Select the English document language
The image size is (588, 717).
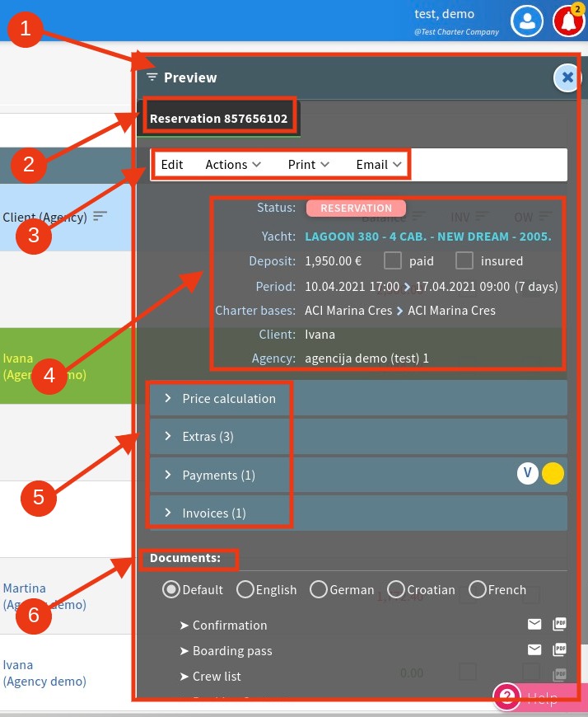coord(245,589)
